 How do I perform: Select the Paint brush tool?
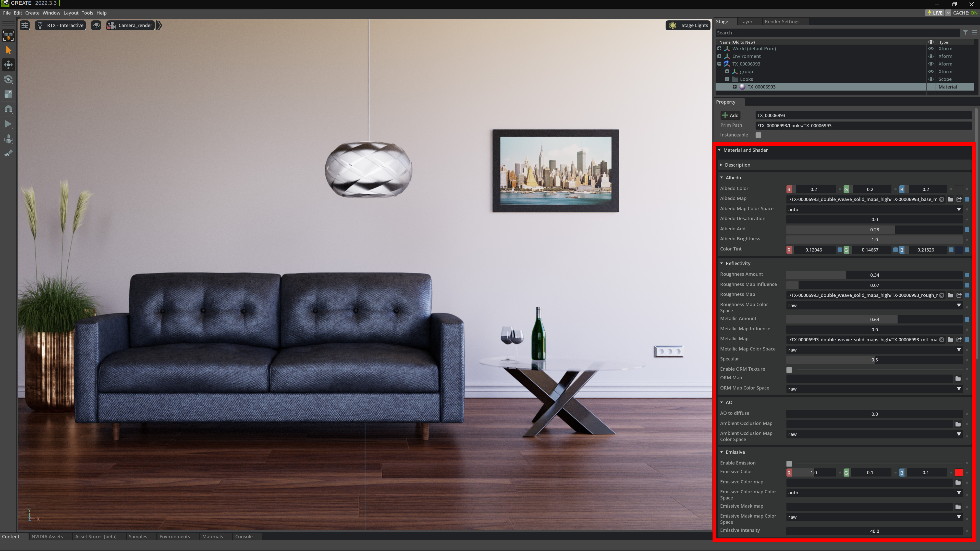(8, 153)
